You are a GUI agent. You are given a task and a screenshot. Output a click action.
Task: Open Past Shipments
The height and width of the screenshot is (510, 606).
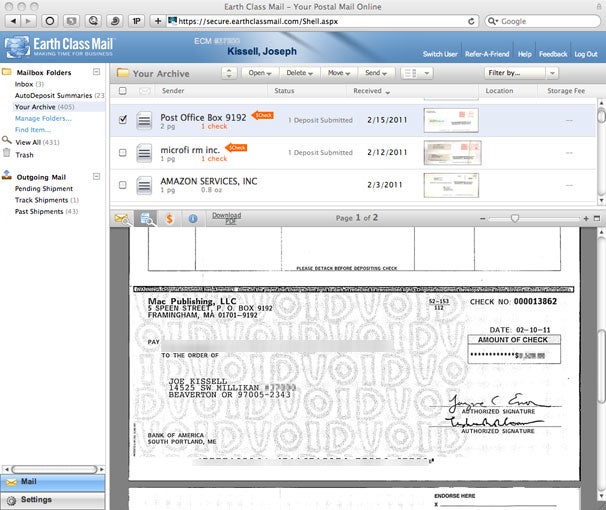coord(46,211)
